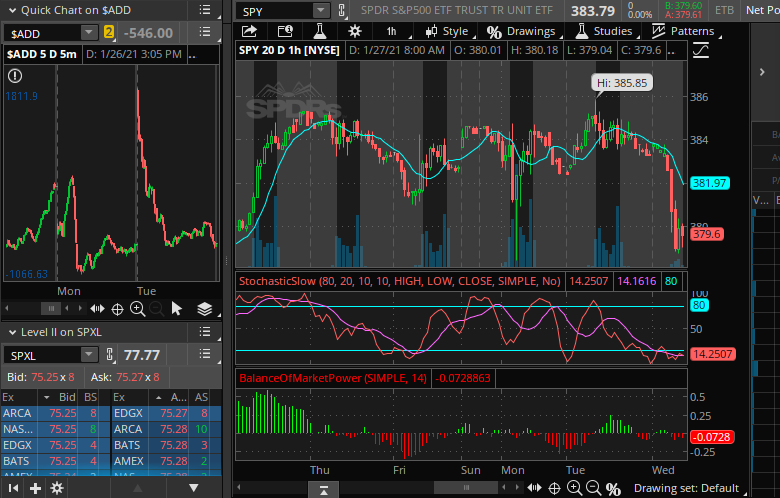Viewport: 780px width, 498px height.
Task: Open the SPXL symbol dropdown arrow
Action: [89, 355]
